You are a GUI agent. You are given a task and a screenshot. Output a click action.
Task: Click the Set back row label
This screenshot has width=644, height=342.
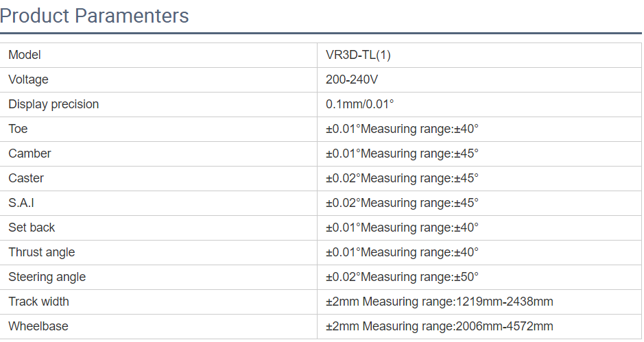pos(32,228)
